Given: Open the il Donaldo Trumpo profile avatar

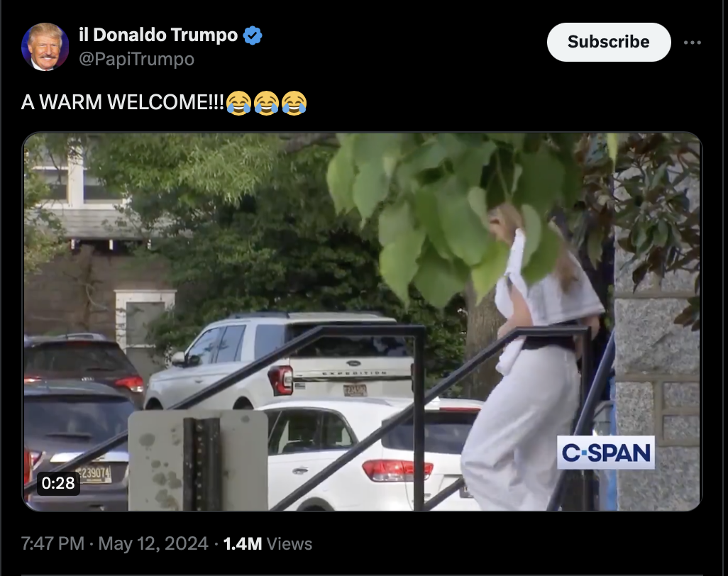Looking at the screenshot, I should pyautogui.click(x=45, y=46).
